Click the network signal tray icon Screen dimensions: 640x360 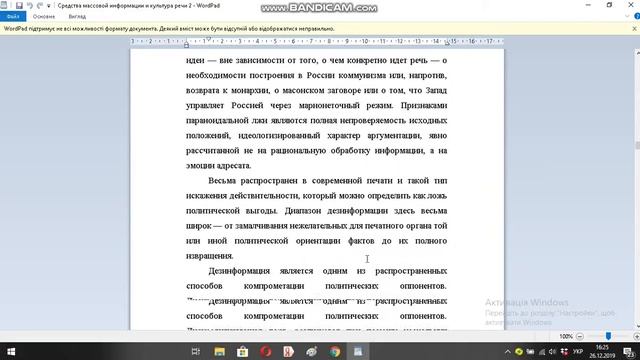tap(542, 351)
